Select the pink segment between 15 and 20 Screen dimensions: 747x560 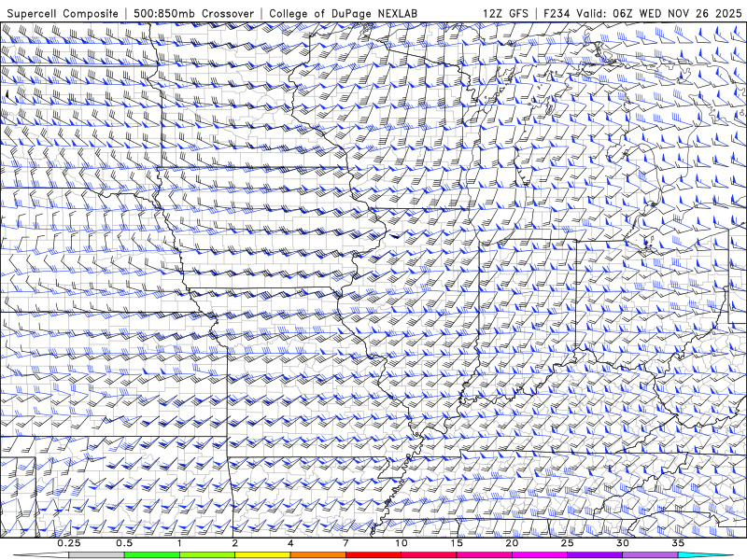click(x=484, y=555)
